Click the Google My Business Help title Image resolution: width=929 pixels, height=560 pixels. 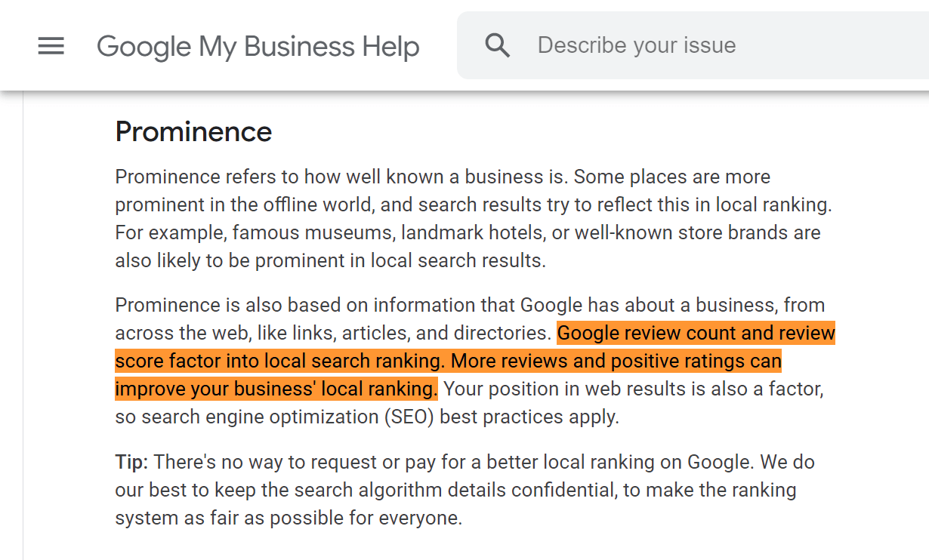point(258,46)
